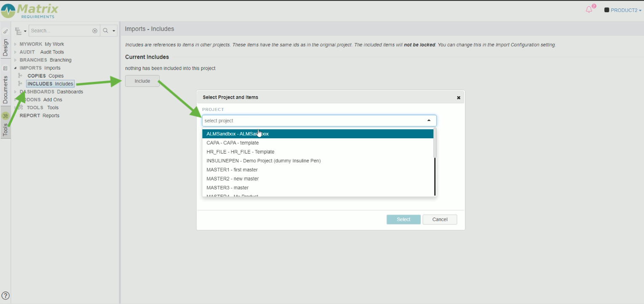The image size is (644, 304).
Task: Click the magnifier search icon
Action: [105, 31]
